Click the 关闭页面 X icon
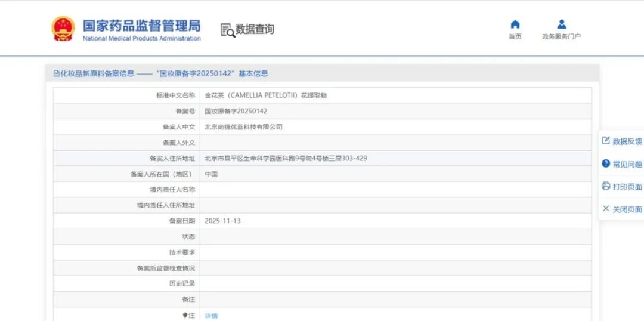Viewport: 644px width, 321px height. (x=606, y=209)
